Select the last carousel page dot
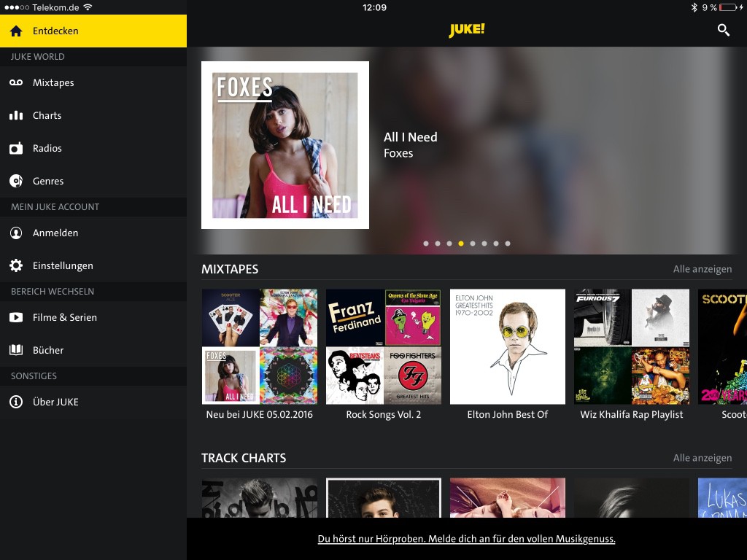This screenshot has height=560, width=747. pyautogui.click(x=508, y=244)
